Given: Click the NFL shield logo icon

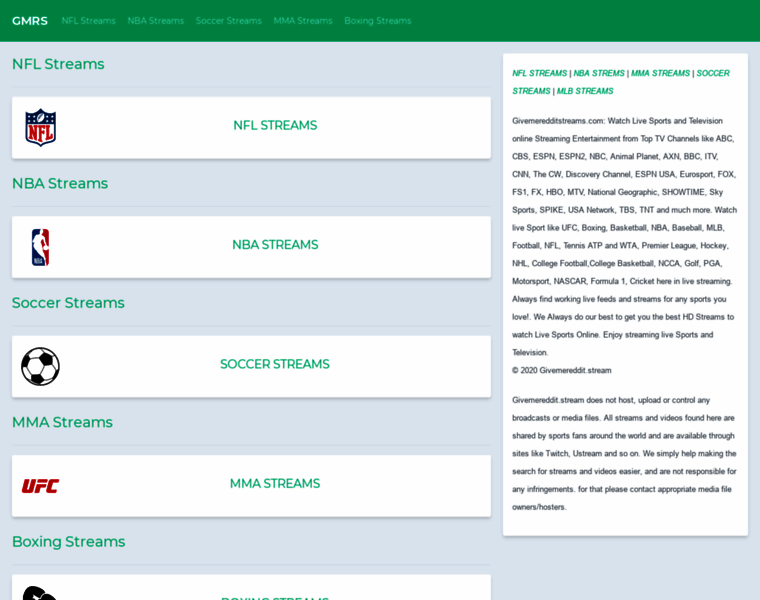Looking at the screenshot, I should (x=41, y=127).
